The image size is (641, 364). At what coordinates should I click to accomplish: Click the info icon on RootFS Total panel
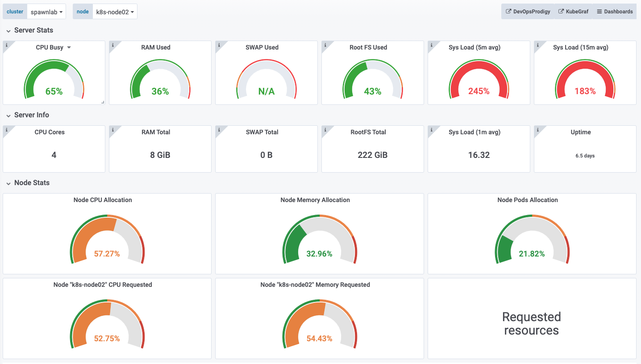pyautogui.click(x=325, y=129)
